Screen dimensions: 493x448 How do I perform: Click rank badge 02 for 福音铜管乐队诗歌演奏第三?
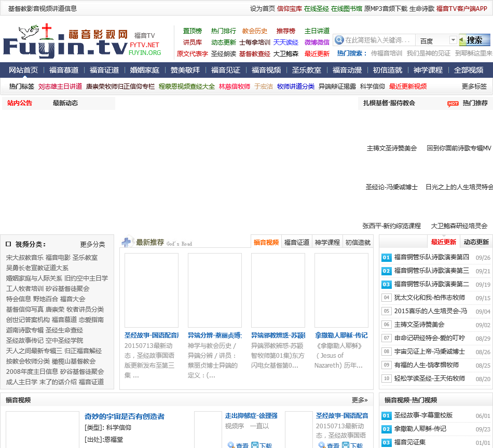pyautogui.click(x=386, y=271)
